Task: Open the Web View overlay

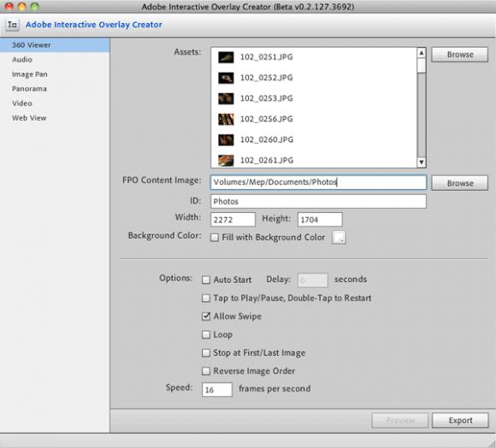Action: (55, 118)
